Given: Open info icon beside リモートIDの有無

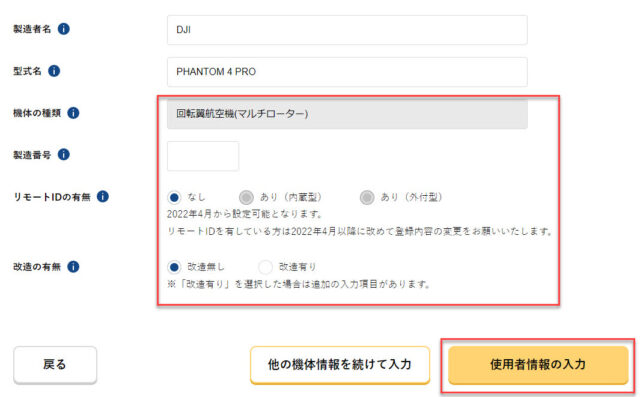Looking at the screenshot, I should pos(103,197).
